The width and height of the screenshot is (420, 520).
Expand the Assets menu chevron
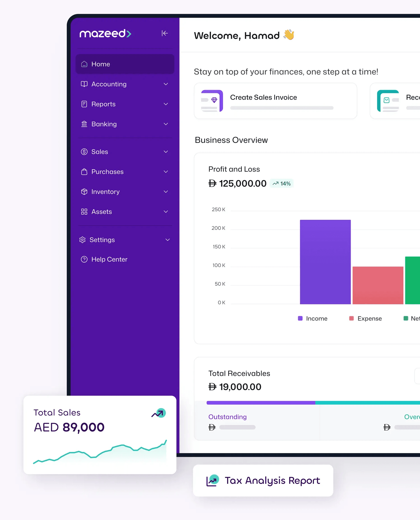tap(166, 212)
